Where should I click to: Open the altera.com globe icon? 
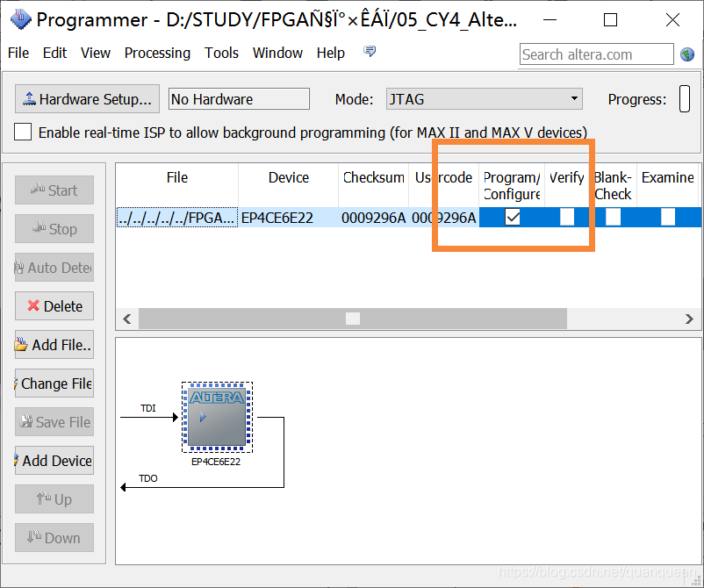coord(687,54)
